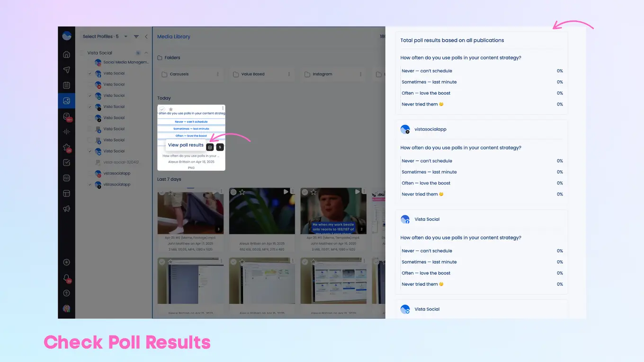Viewport: 644px width, 362px height.
Task: Open the announcements megaphone icon
Action: coord(66,208)
